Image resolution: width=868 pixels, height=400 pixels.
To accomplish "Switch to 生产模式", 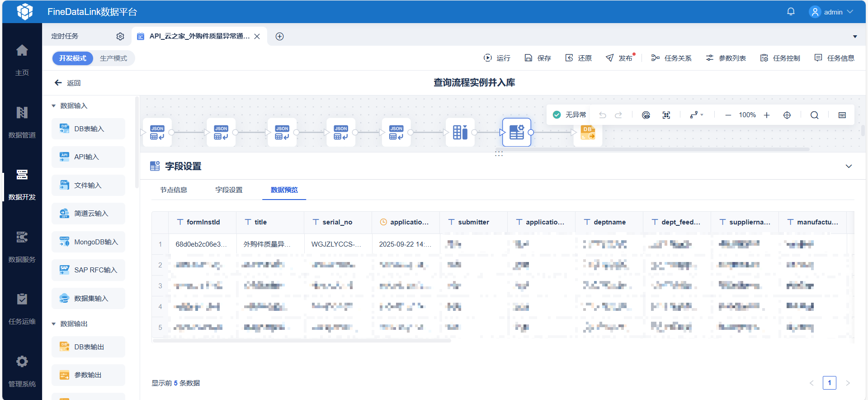I will pyautogui.click(x=113, y=58).
